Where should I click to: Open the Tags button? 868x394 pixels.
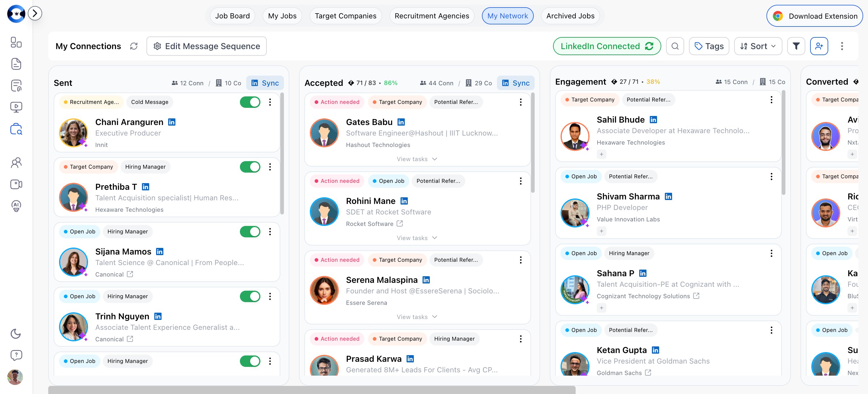click(x=709, y=46)
